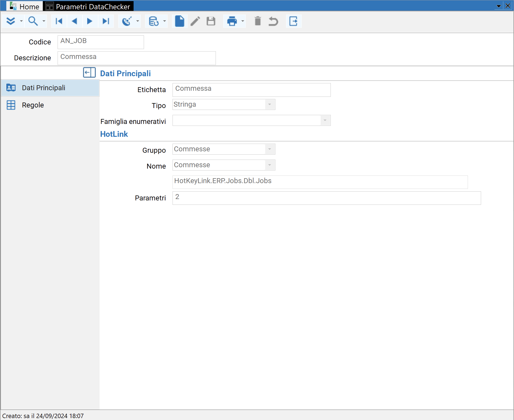Click the magnifier search icon

[33, 21]
